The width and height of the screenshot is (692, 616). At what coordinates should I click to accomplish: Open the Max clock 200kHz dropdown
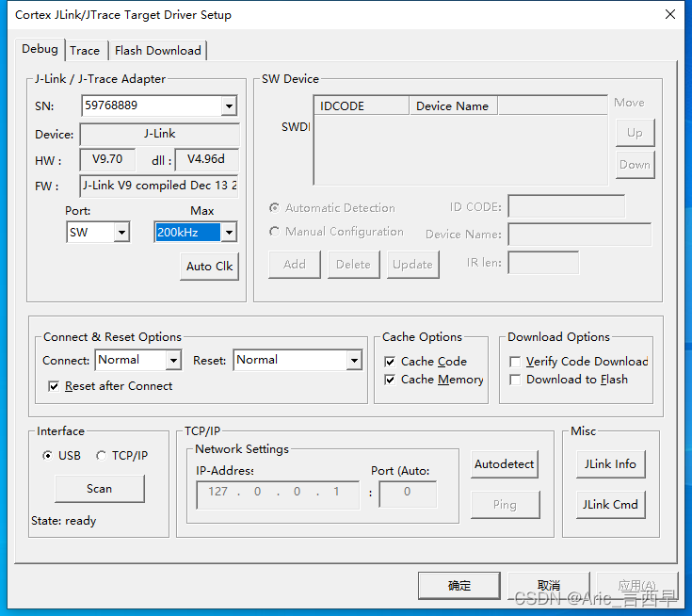tap(229, 233)
